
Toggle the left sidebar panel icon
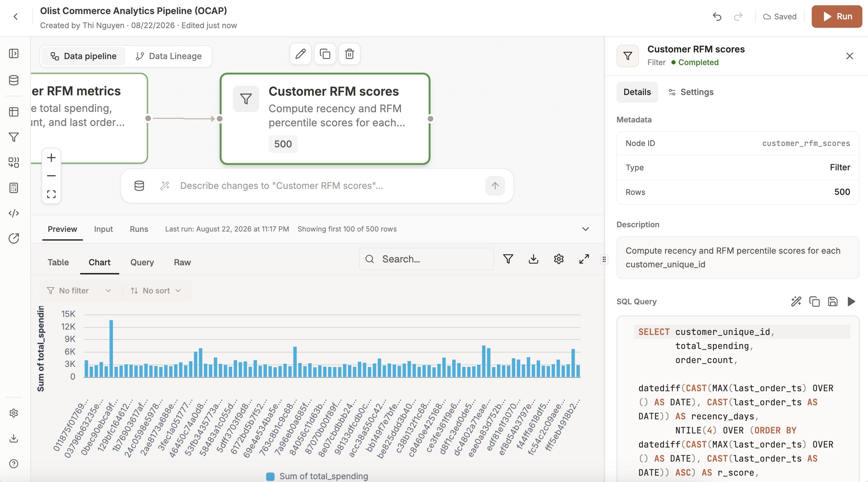pos(14,53)
